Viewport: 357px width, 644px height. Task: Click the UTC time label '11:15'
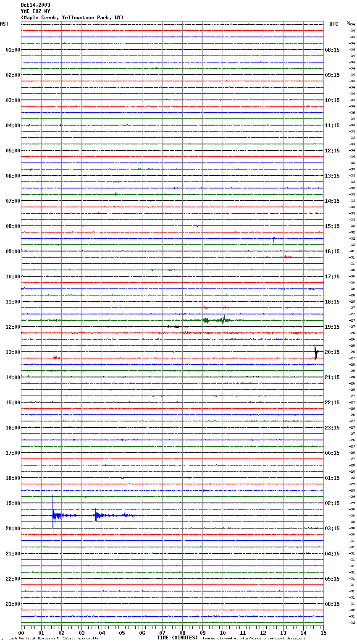(x=332, y=126)
